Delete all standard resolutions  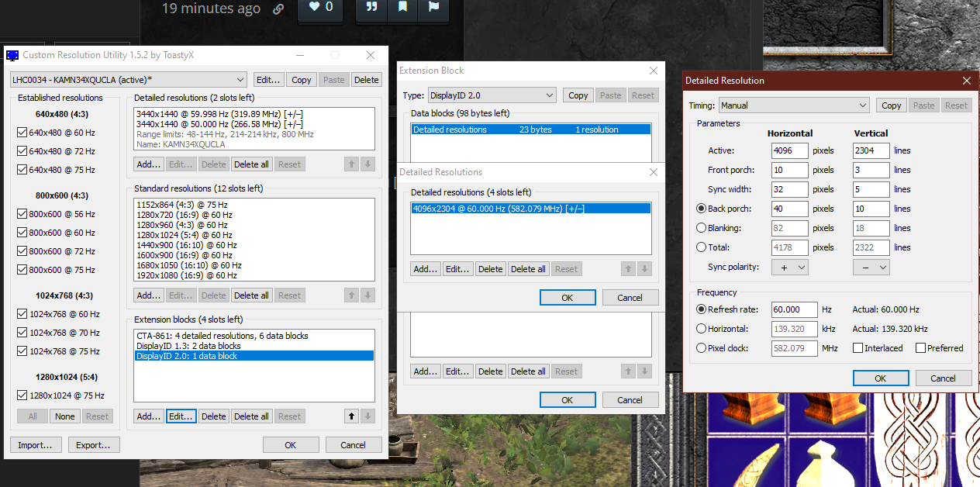[x=251, y=295]
